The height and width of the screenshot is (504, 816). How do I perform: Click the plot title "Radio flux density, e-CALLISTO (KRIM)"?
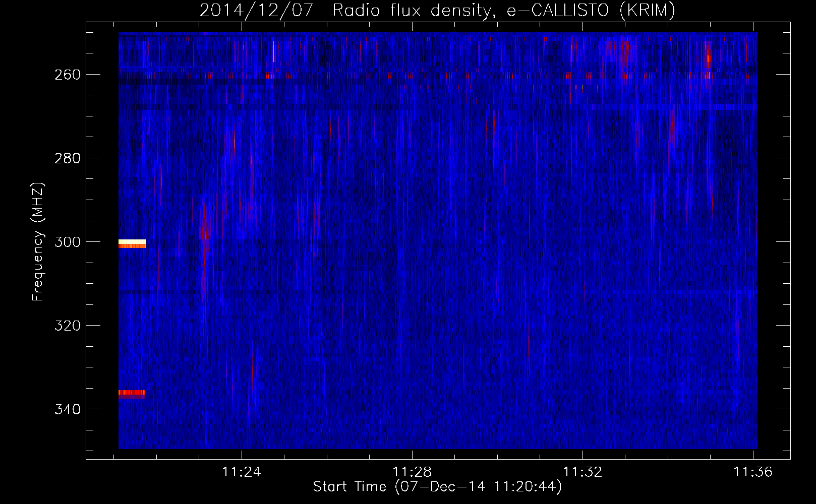coord(503,10)
